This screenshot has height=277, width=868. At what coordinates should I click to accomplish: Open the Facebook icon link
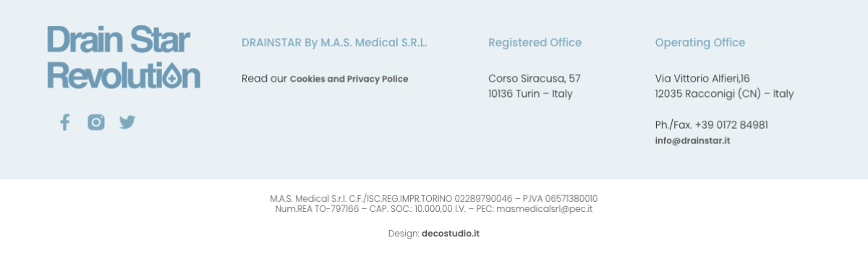(x=64, y=122)
